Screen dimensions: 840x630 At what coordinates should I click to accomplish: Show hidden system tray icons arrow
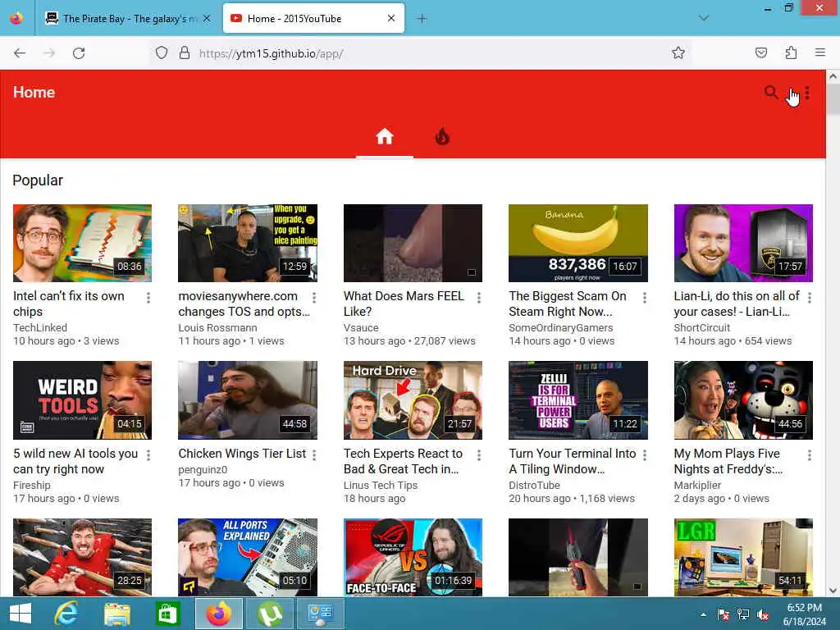703,614
